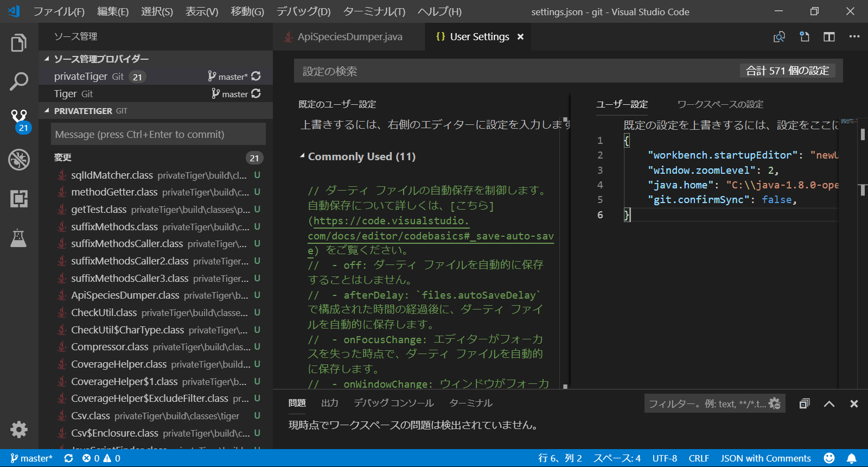This screenshot has width=868, height=467.
Task: Click line position 行 6、列 2 in status bar
Action: (560, 458)
